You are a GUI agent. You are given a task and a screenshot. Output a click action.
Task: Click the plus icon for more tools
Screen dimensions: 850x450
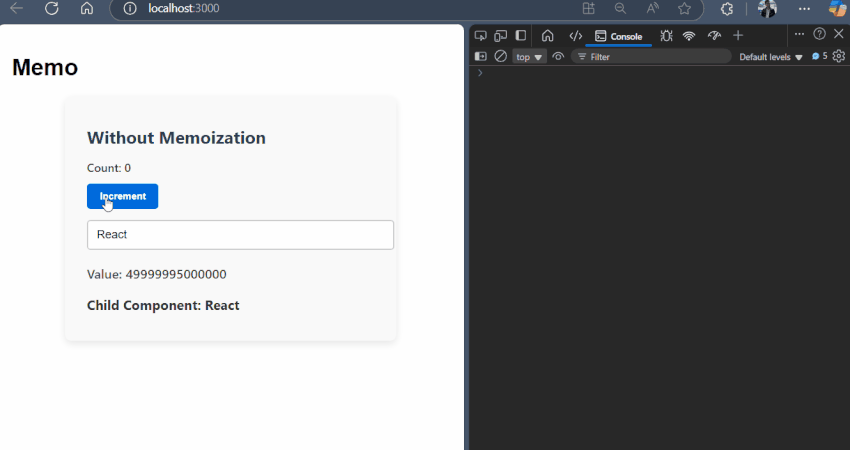tap(739, 36)
